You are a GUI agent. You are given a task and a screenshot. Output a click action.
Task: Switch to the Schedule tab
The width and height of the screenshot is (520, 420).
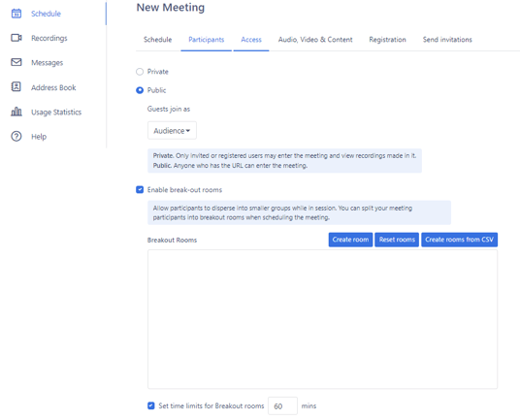tap(157, 40)
